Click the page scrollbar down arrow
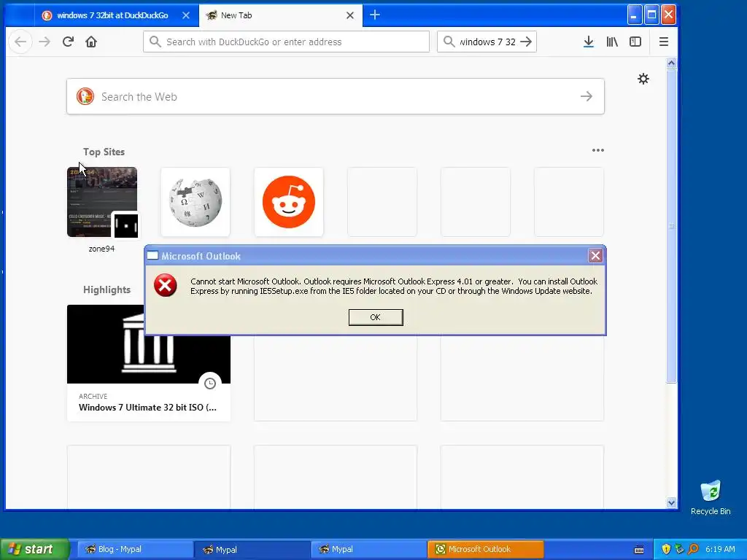747x560 pixels. (x=672, y=503)
